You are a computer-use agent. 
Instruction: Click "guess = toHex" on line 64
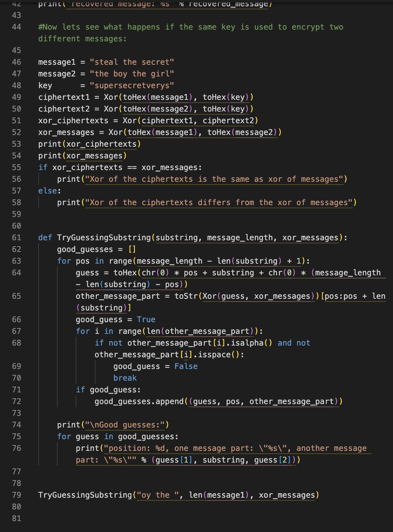tap(106, 273)
